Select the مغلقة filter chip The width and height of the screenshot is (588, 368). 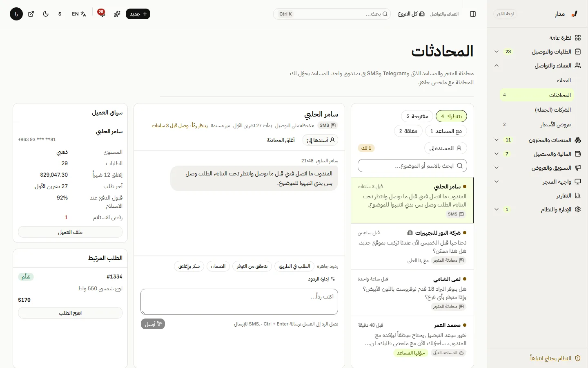408,131
